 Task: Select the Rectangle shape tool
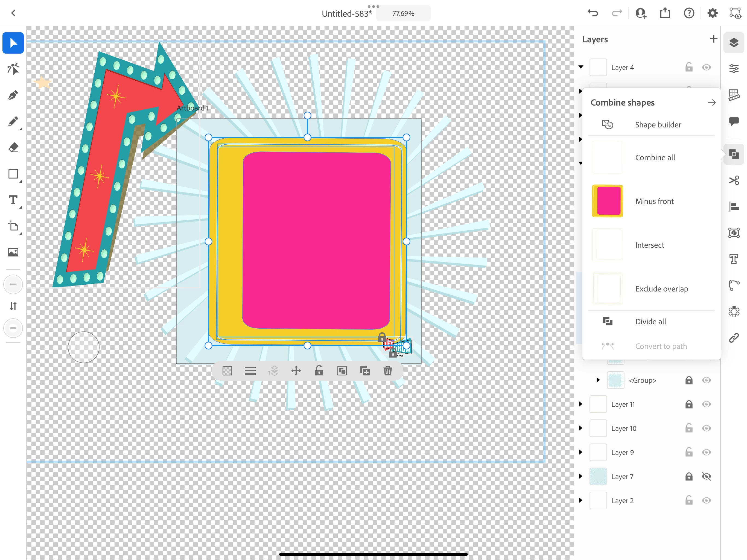(13, 174)
